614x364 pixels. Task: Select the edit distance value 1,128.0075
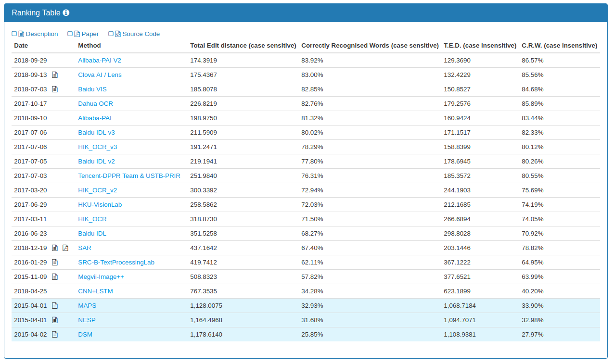(206, 305)
